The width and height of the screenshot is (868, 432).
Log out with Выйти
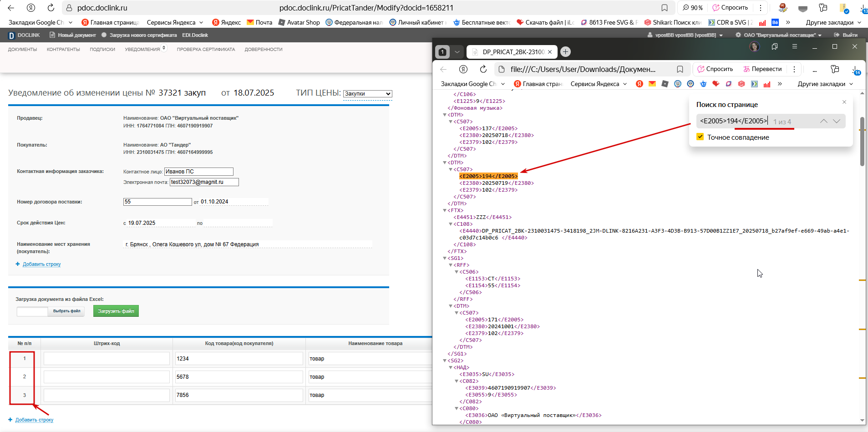point(846,35)
